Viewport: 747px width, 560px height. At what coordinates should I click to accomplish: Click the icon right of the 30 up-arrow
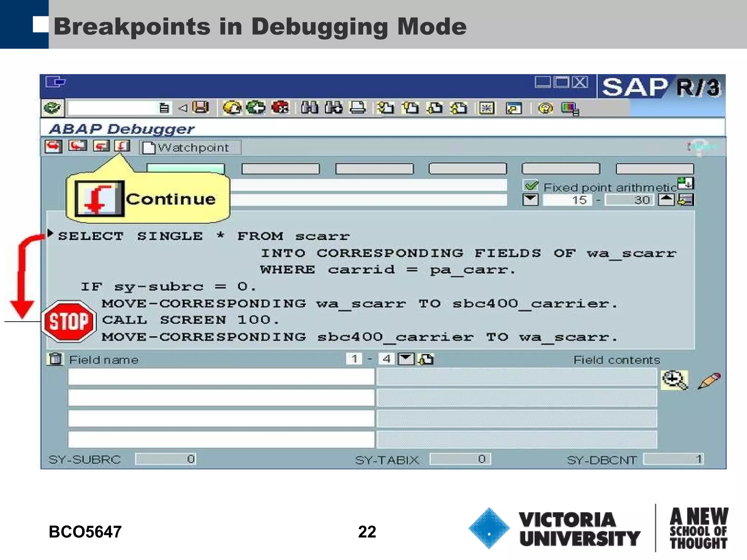[686, 200]
